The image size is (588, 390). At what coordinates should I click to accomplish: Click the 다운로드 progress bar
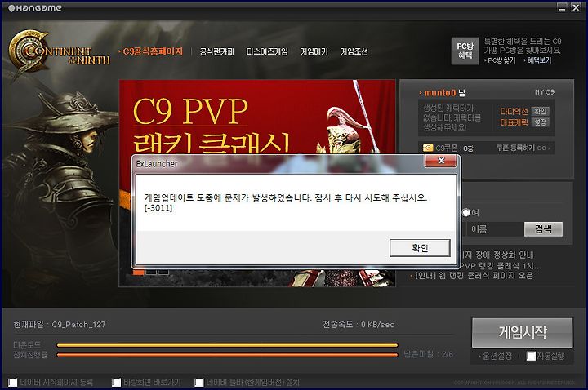click(x=227, y=345)
